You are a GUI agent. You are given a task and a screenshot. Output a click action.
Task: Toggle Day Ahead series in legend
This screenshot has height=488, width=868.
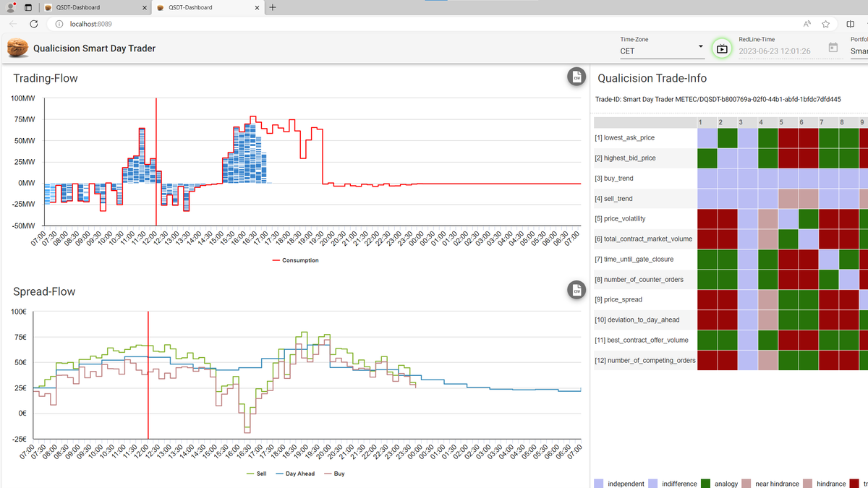(x=296, y=474)
